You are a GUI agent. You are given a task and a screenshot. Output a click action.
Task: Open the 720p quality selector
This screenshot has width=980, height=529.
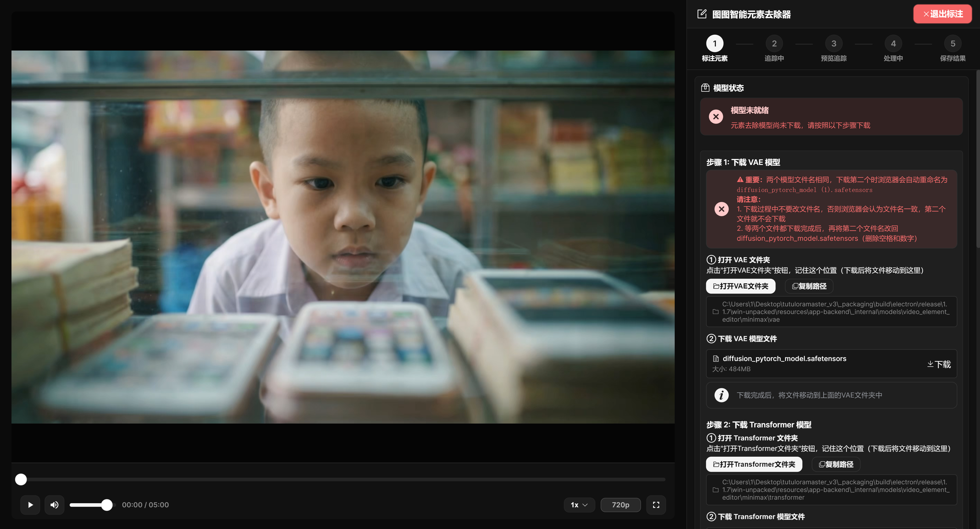[x=621, y=505]
